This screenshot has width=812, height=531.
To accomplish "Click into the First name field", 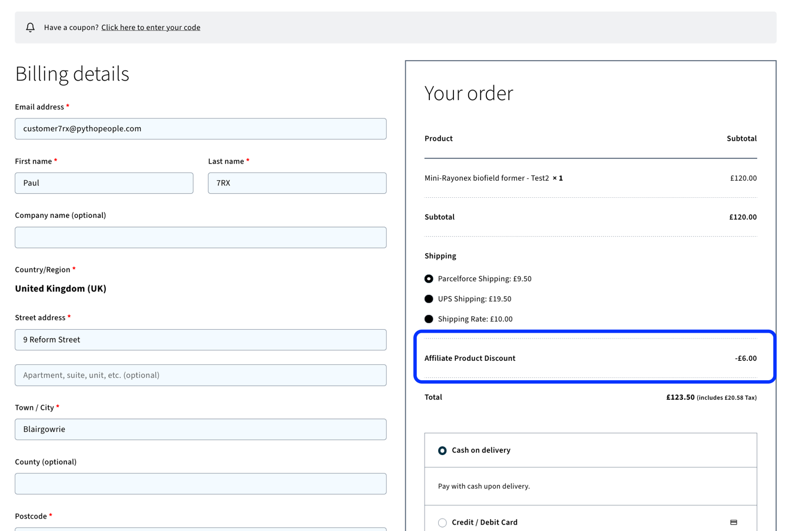I will tap(104, 183).
